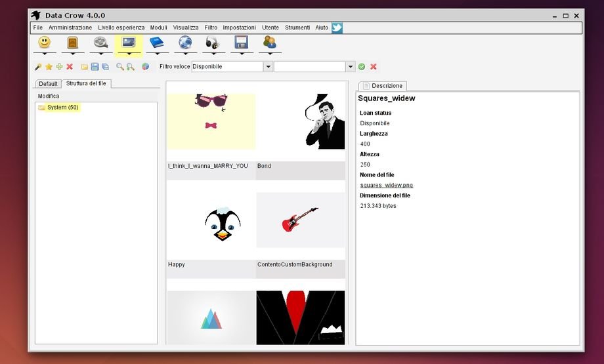The height and width of the screenshot is (364, 604).
Task: Click the Twitter bird icon
Action: [337, 28]
